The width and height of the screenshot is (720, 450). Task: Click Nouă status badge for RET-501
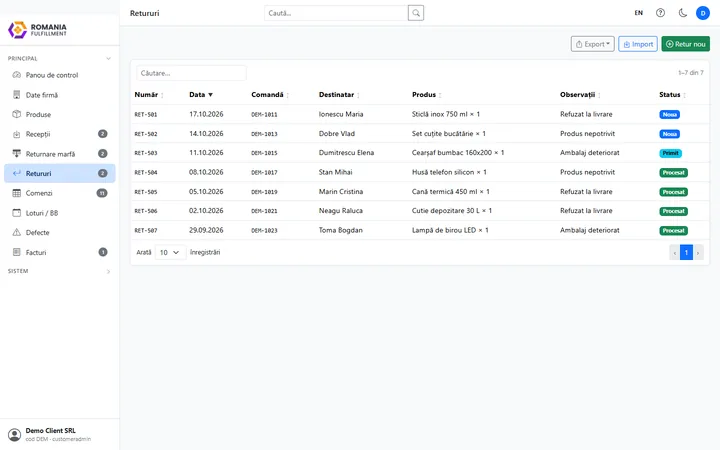point(669,114)
